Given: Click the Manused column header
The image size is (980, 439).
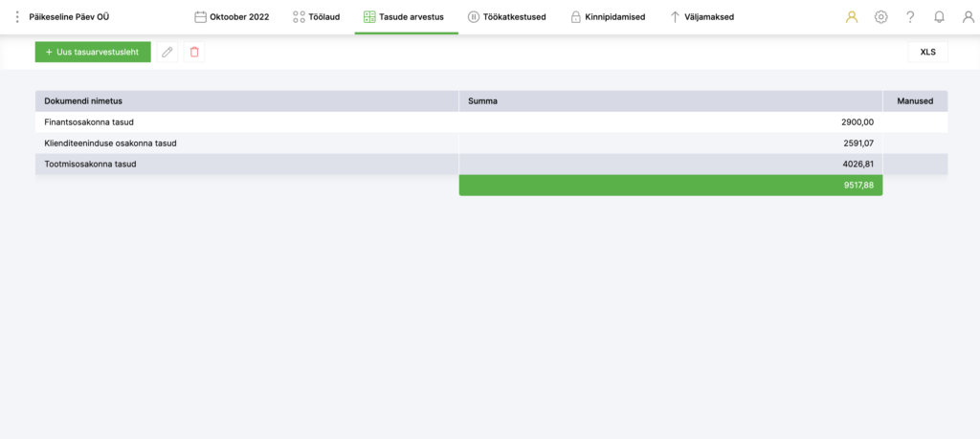Looking at the screenshot, I should (x=915, y=101).
